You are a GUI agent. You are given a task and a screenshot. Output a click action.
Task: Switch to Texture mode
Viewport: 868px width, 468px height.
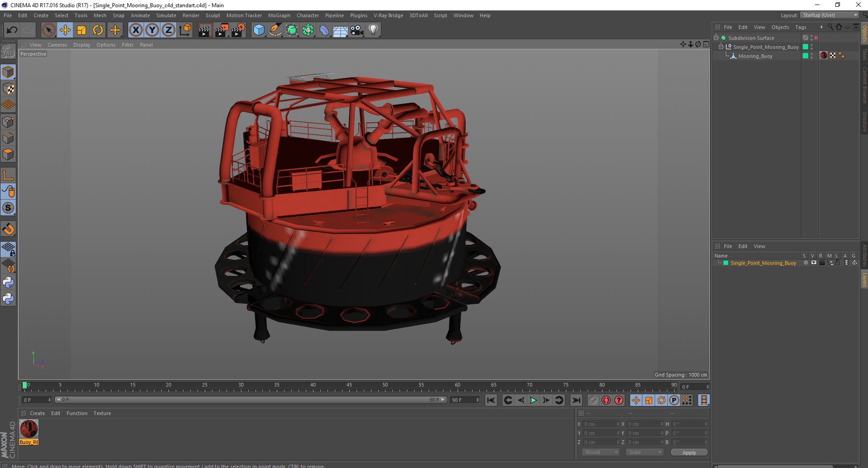[x=8, y=89]
